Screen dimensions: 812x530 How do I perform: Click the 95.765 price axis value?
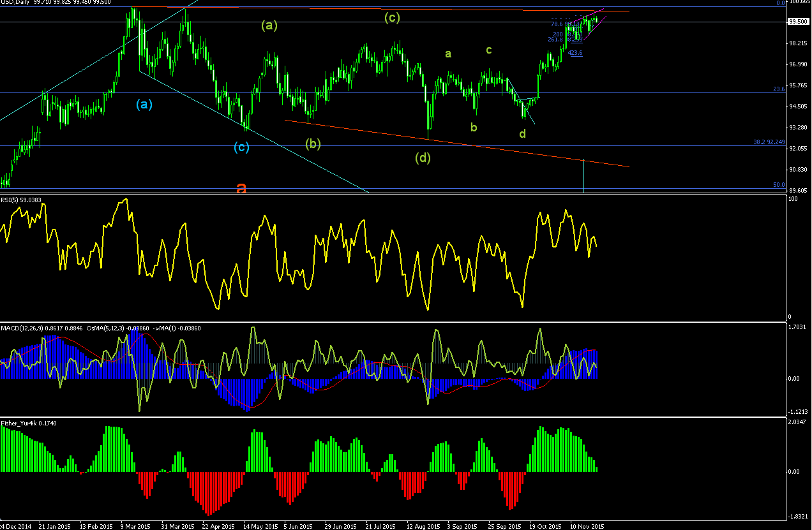coord(799,85)
